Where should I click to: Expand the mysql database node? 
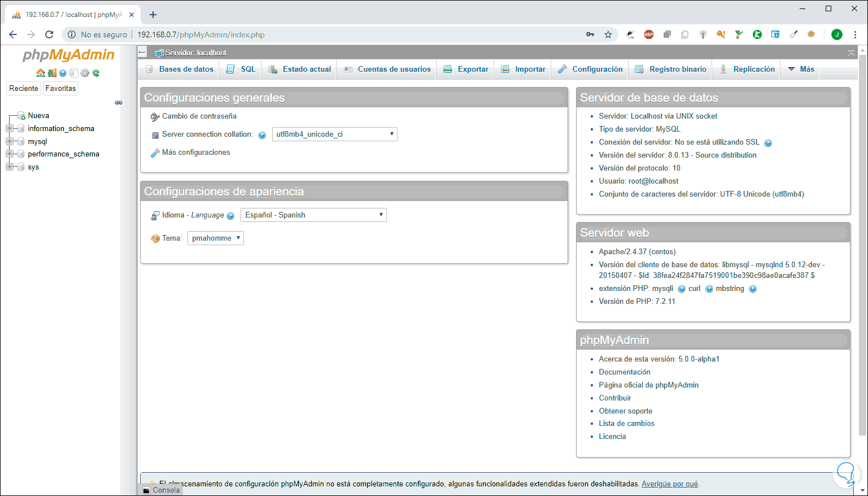(x=10, y=142)
